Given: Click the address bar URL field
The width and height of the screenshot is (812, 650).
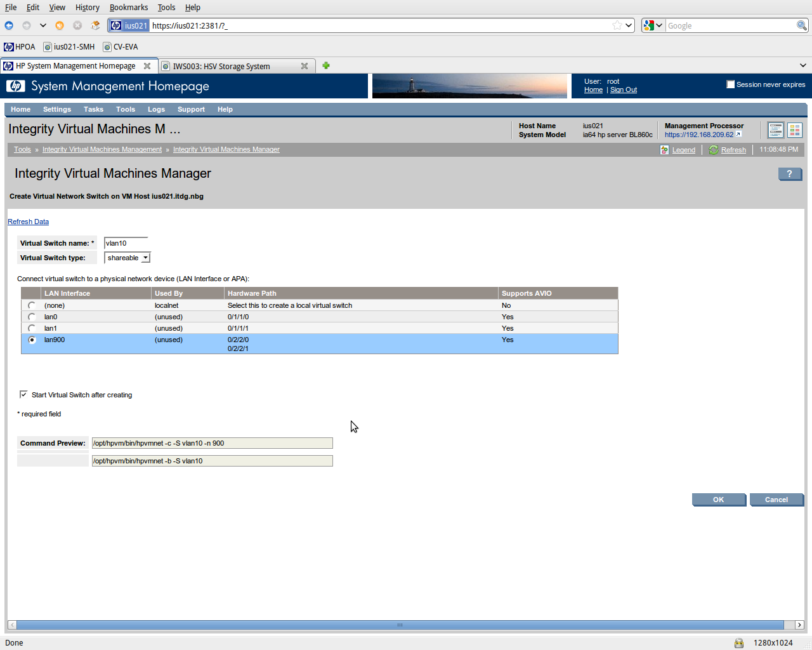Looking at the screenshot, I should click(381, 25).
